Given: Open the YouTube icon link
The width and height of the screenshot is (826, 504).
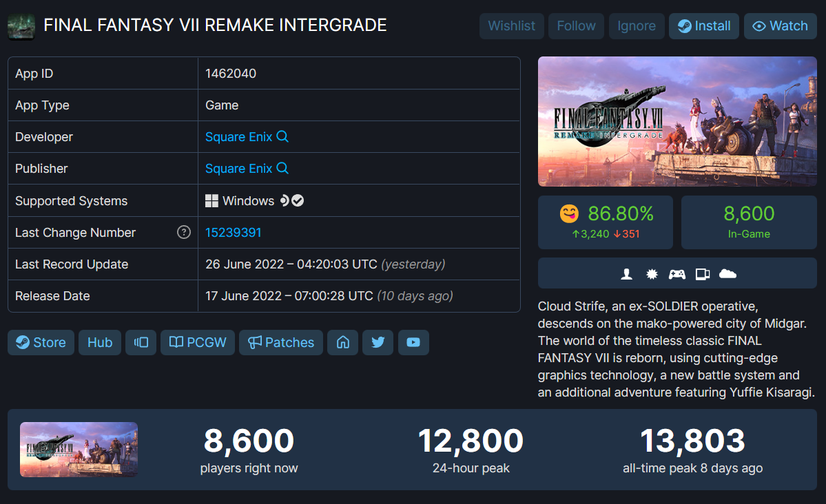Looking at the screenshot, I should click(413, 342).
